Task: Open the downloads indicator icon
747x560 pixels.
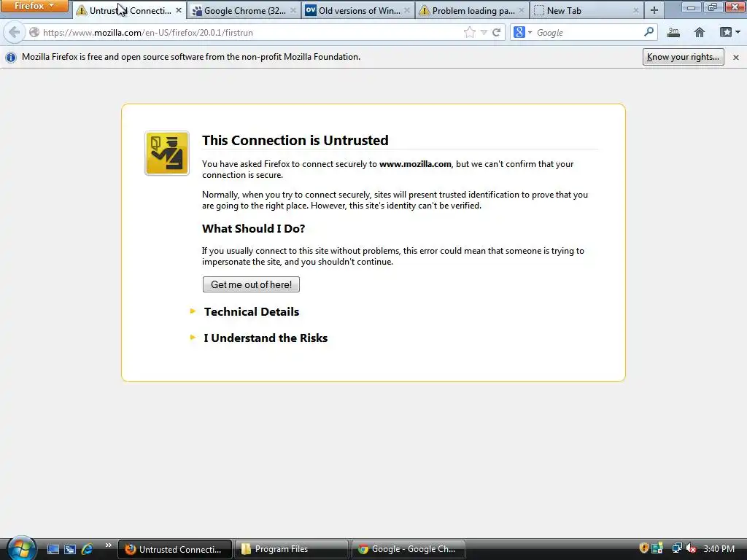Action: tap(673, 32)
